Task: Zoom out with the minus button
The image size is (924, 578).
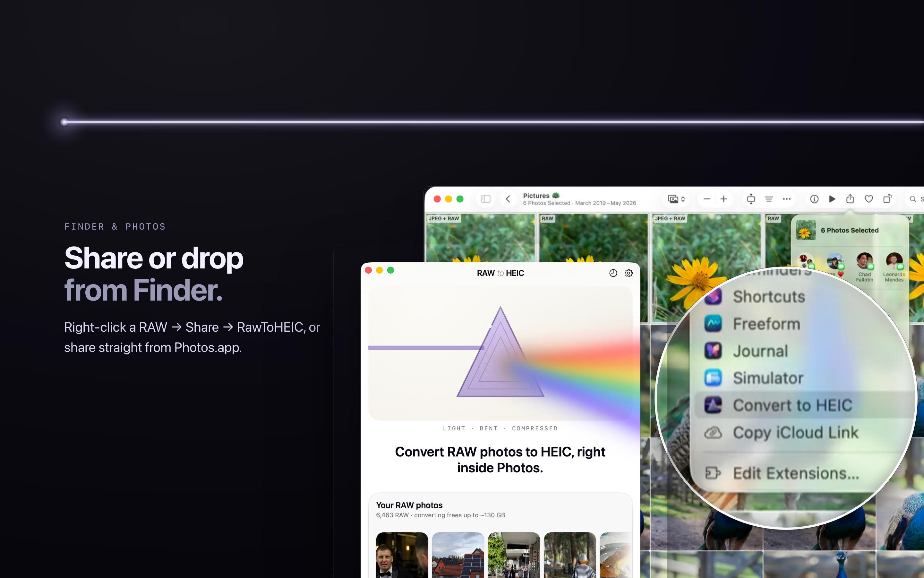Action: (x=707, y=199)
